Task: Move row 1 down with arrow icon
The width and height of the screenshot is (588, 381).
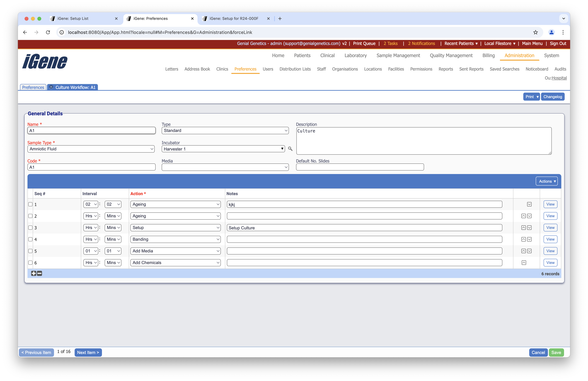Action: point(529,204)
